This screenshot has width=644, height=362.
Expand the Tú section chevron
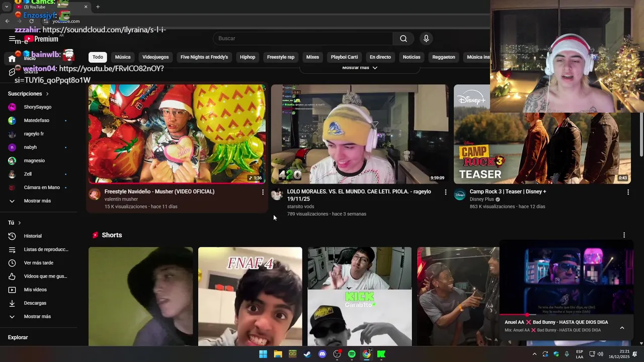tap(20, 223)
